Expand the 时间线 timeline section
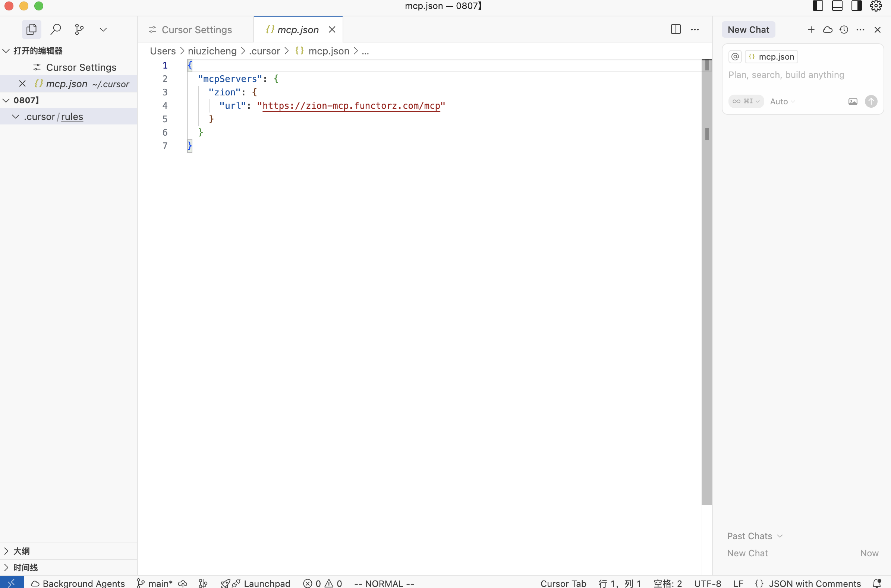This screenshot has width=891, height=588. coord(69,567)
